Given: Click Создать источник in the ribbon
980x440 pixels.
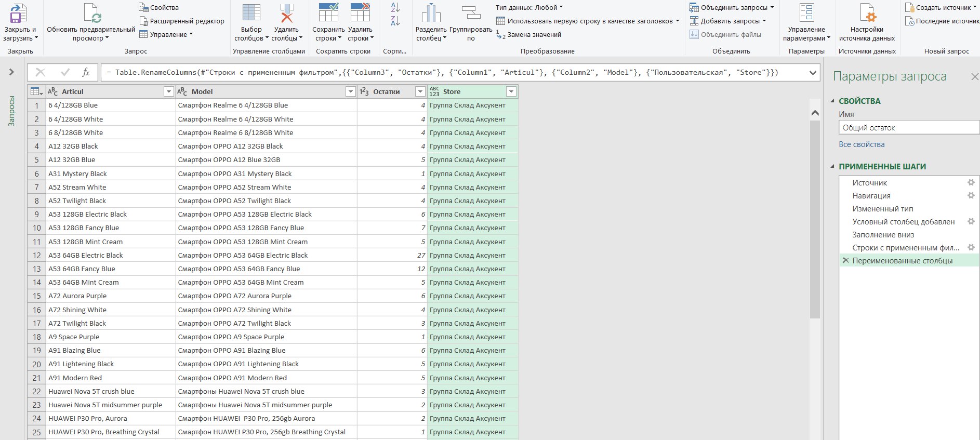Looking at the screenshot, I should (941, 7).
